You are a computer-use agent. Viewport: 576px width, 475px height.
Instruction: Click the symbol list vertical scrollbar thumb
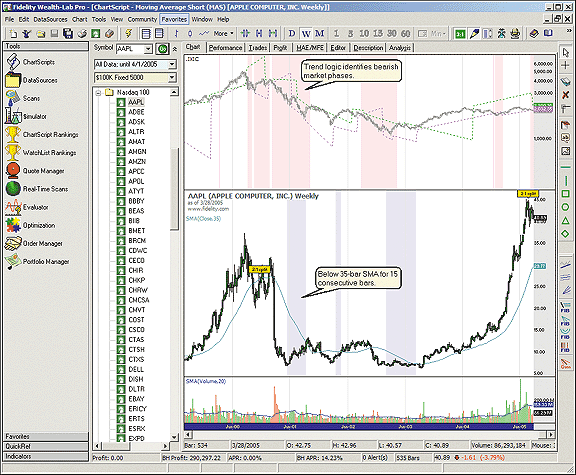pyautogui.click(x=175, y=189)
